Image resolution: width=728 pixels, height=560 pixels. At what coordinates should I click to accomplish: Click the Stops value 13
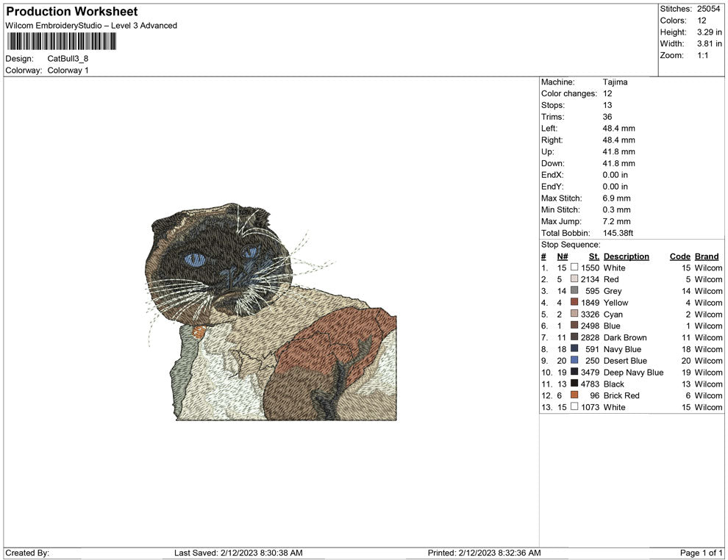(607, 105)
